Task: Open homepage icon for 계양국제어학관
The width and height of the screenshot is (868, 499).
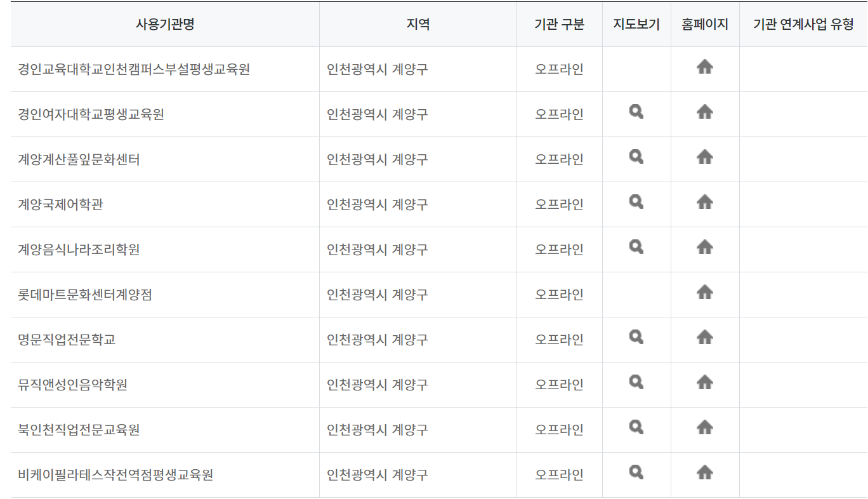Action: [x=705, y=202]
